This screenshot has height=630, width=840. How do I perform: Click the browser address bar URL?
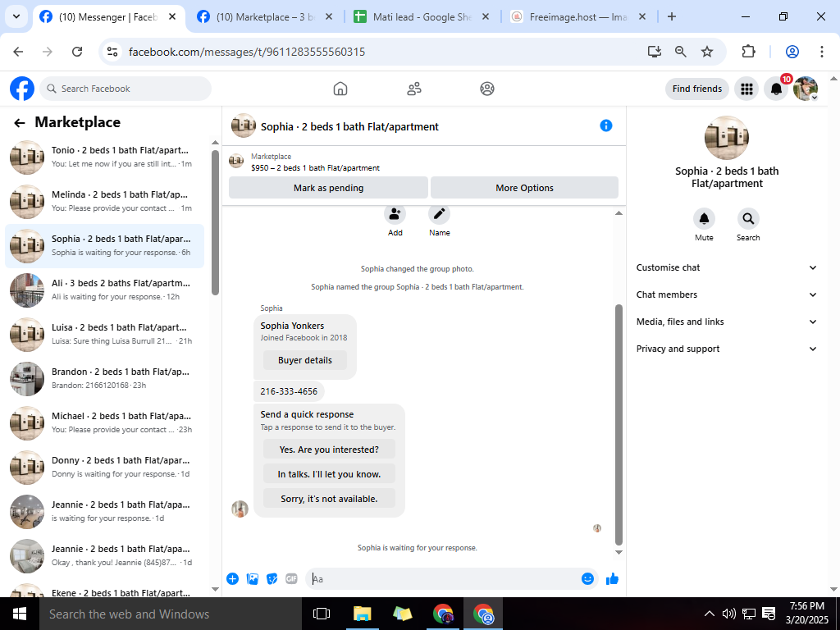coord(247,52)
